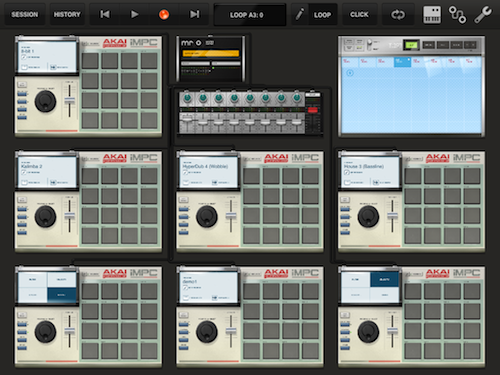Adjust the volume fader on House 3 iMPC
This screenshot has width=500, height=375.
392,216
